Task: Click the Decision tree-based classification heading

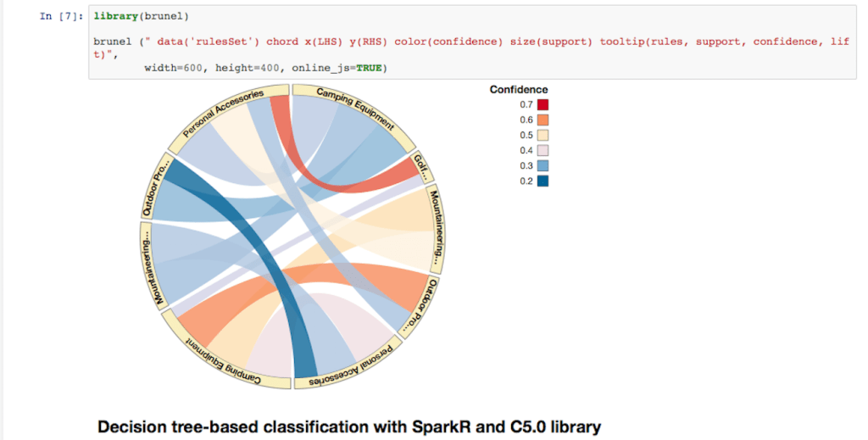Action: click(x=349, y=426)
